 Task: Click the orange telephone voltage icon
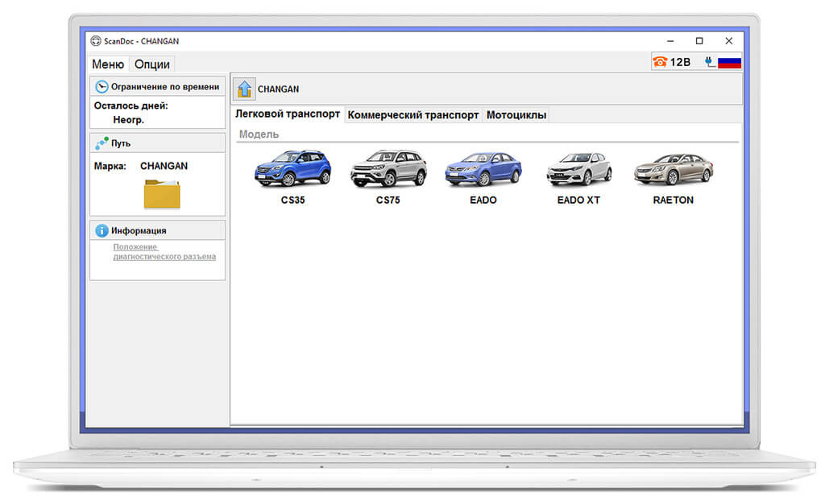(660, 62)
